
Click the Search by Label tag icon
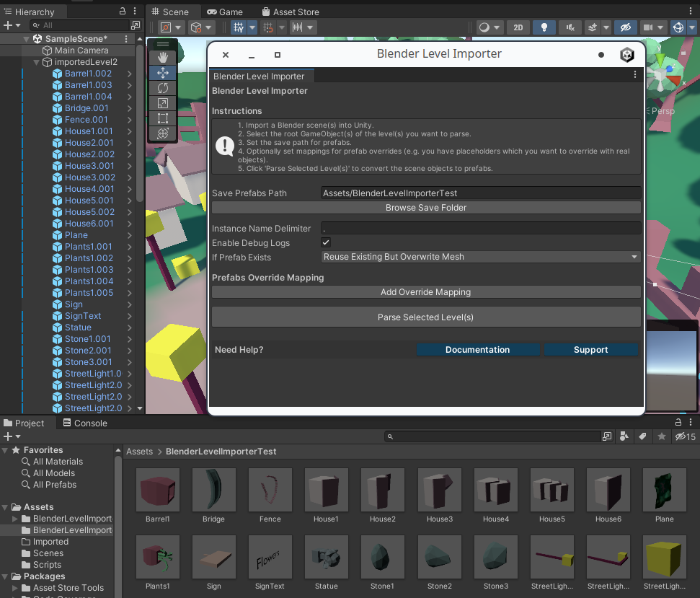(x=642, y=436)
